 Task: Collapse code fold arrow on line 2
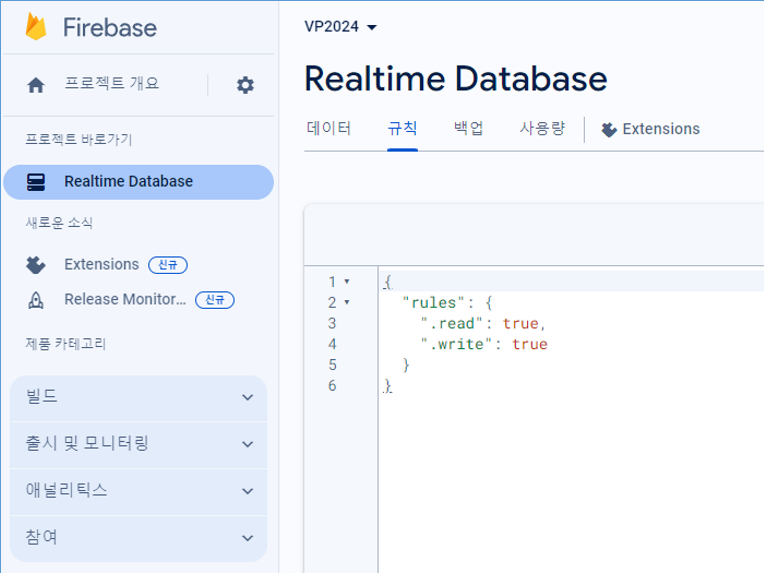click(347, 302)
